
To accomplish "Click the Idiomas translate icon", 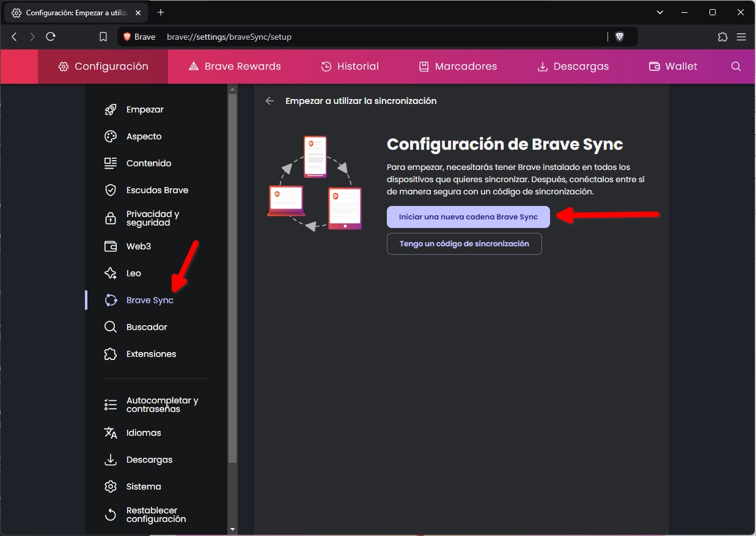I will coord(111,433).
